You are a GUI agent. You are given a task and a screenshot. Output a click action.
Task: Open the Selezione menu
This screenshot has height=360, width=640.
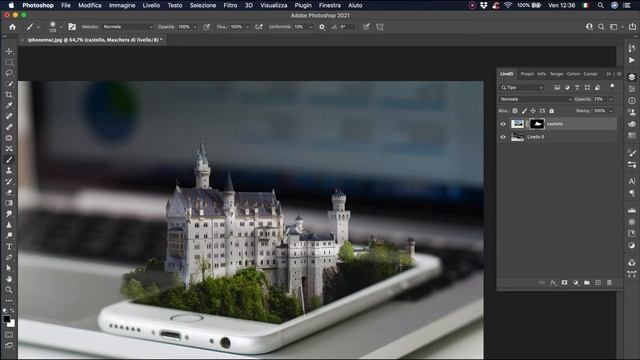click(202, 5)
